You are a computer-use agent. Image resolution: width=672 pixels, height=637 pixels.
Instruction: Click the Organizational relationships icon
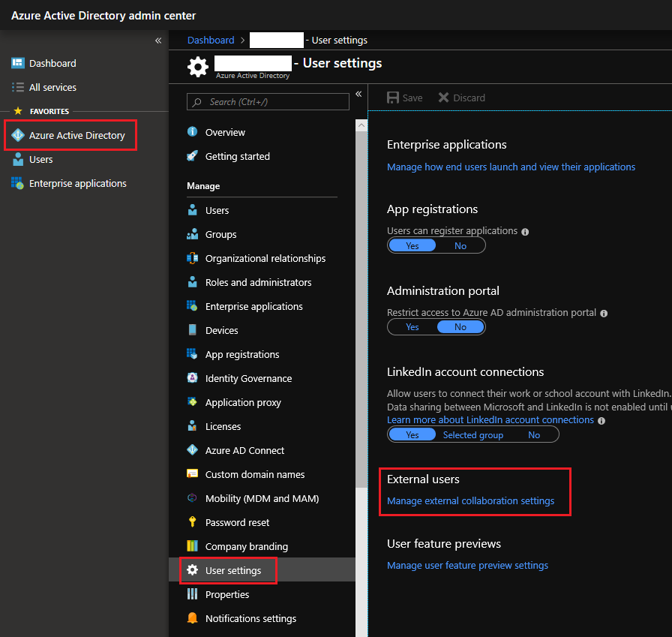click(193, 258)
